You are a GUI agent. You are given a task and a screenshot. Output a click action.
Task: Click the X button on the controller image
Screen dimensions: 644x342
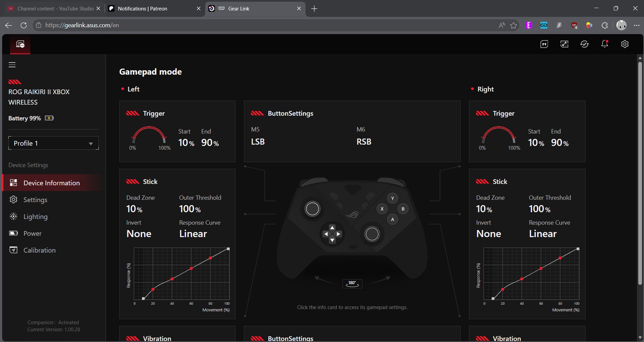(x=382, y=209)
